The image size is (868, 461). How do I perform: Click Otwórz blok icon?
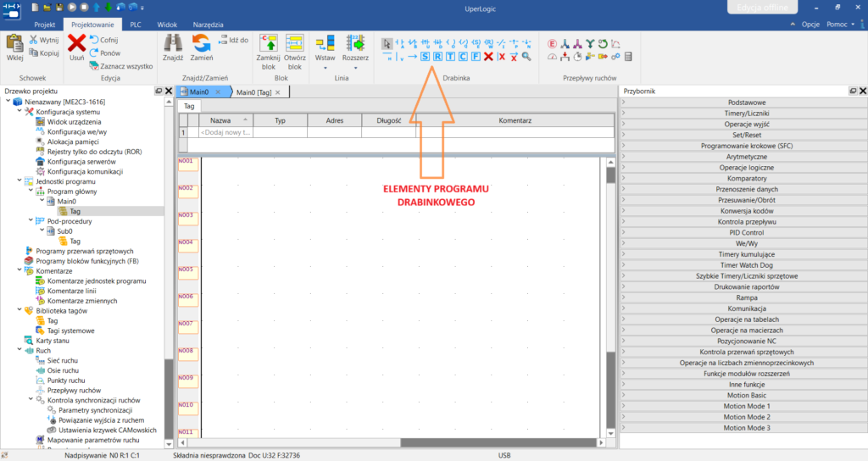coord(294,43)
